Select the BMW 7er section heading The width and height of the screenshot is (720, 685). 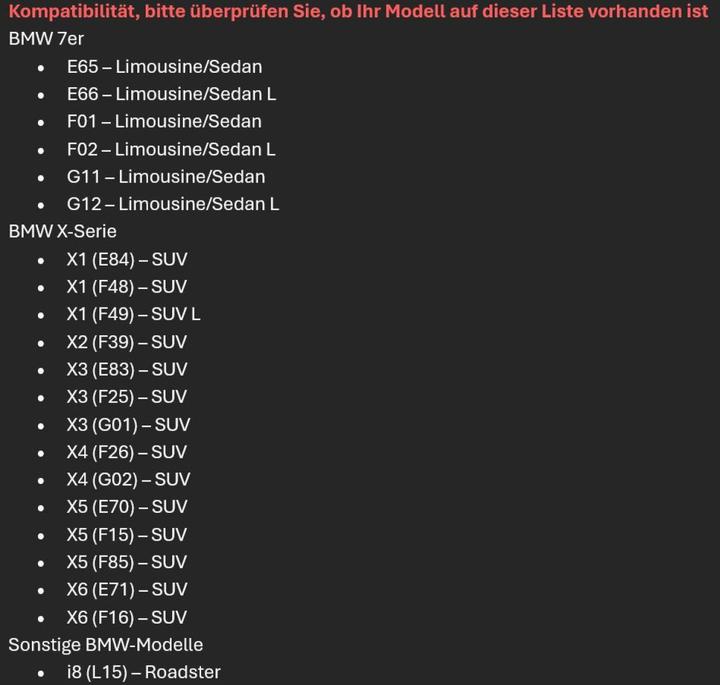[x=46, y=39]
